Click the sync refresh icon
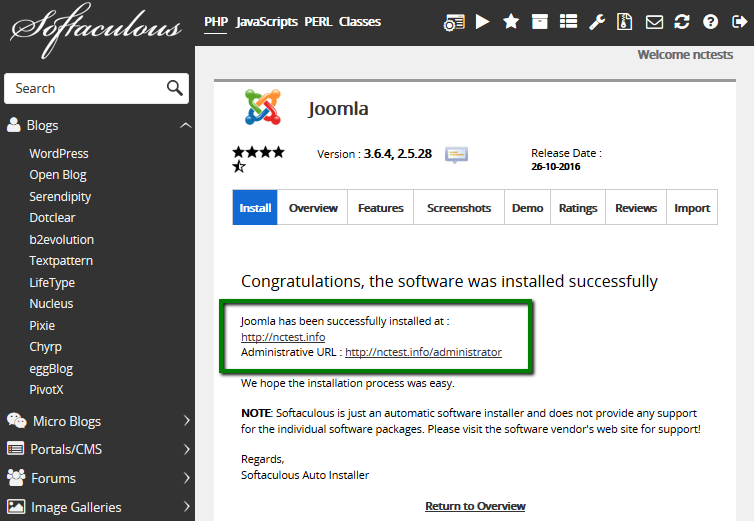754x521 pixels. point(682,22)
